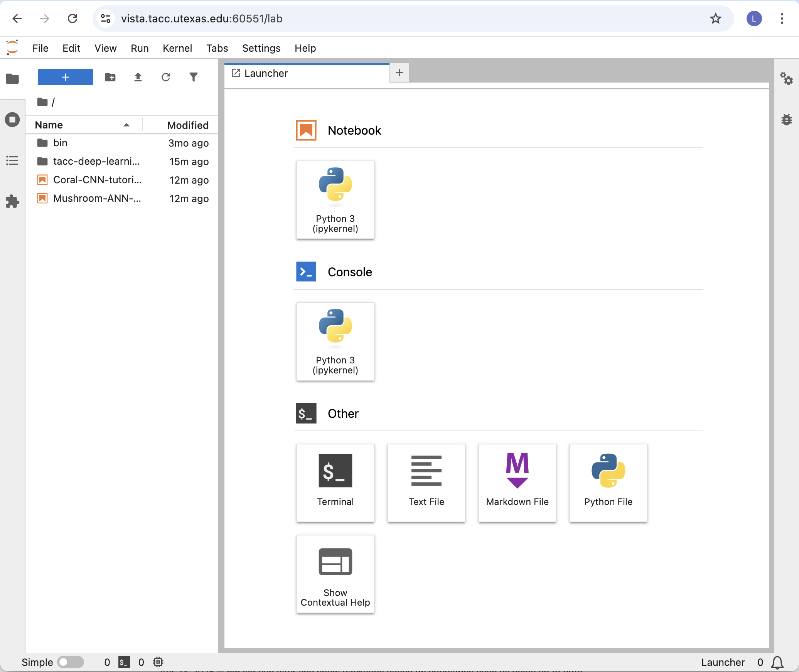Select the Coral-CNN-tutori... notebook file
The image size is (799, 672).
coord(122,180)
